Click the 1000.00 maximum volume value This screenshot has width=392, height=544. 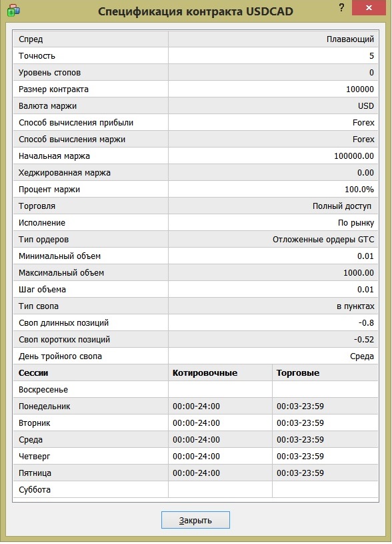tap(359, 273)
